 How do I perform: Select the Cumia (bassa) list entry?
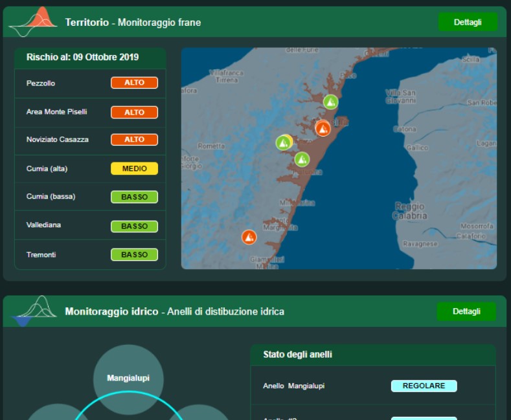point(51,197)
